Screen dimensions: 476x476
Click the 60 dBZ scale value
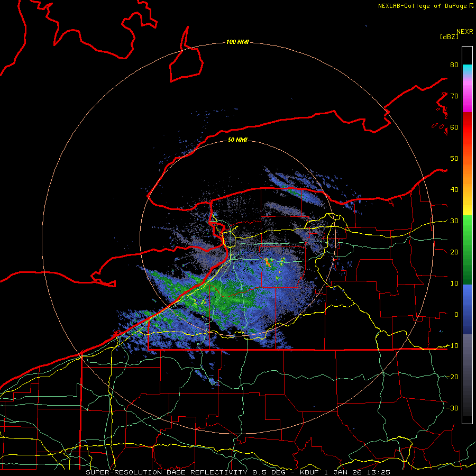(454, 127)
